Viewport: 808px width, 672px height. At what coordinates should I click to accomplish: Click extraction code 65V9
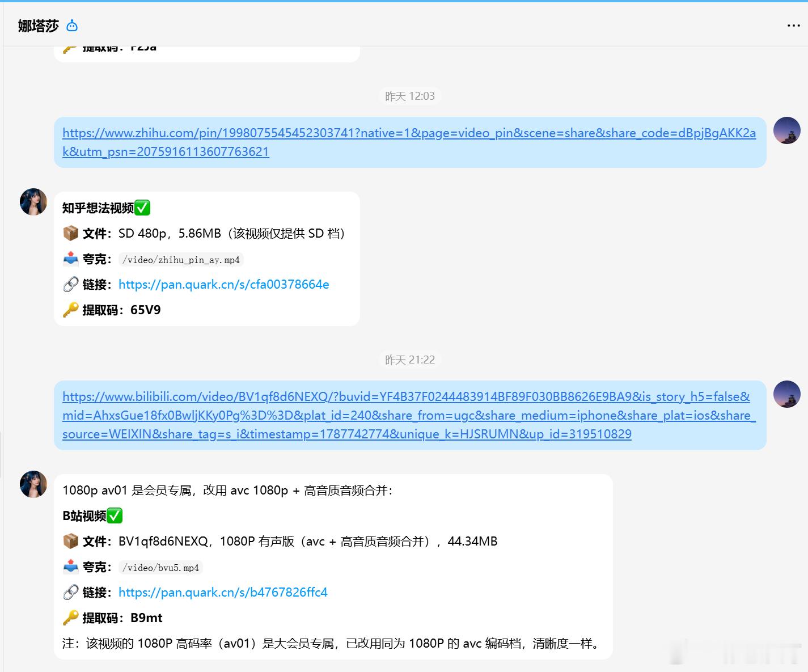point(146,310)
